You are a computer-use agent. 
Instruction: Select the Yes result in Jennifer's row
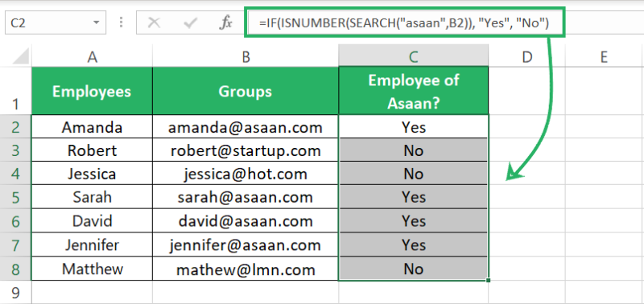[x=414, y=245]
